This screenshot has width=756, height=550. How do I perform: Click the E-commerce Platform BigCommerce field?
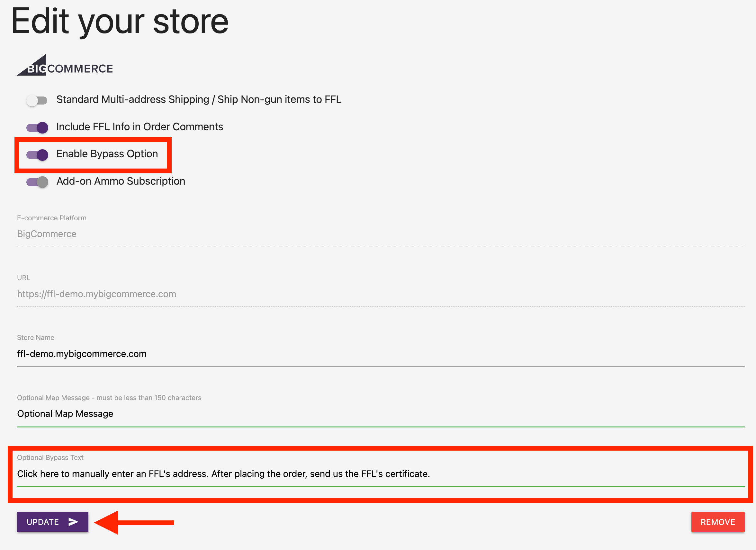coord(381,234)
